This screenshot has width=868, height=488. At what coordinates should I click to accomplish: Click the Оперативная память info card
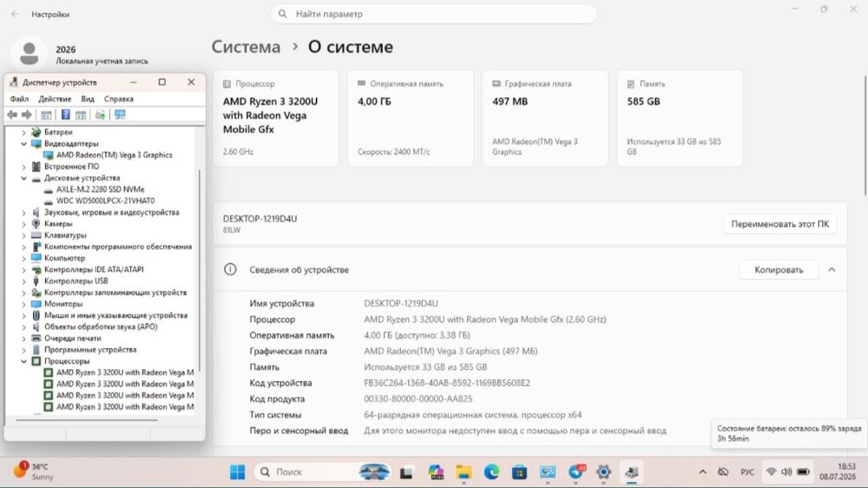pos(411,118)
